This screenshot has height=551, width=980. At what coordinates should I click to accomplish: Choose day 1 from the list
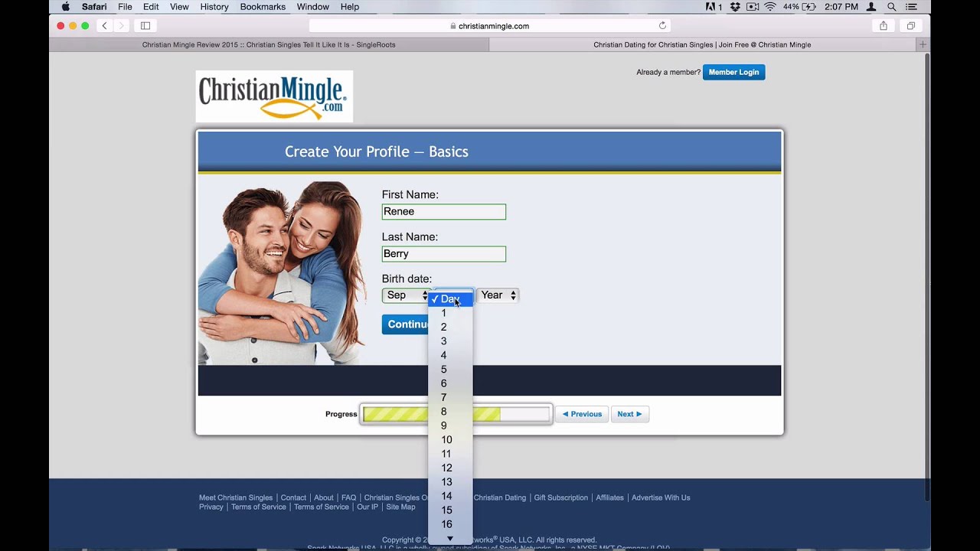click(x=450, y=313)
